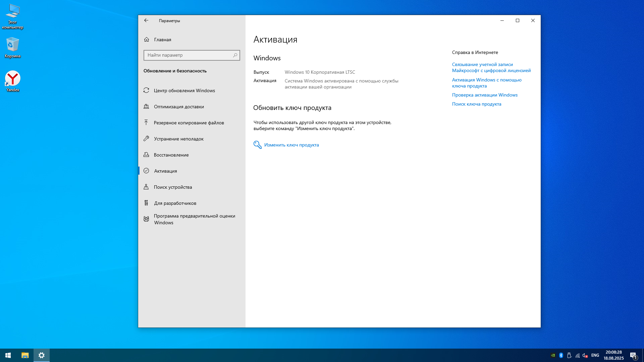Screen dimensions: 644x362
Task: Select Поиск устройства item
Action: click(x=173, y=187)
